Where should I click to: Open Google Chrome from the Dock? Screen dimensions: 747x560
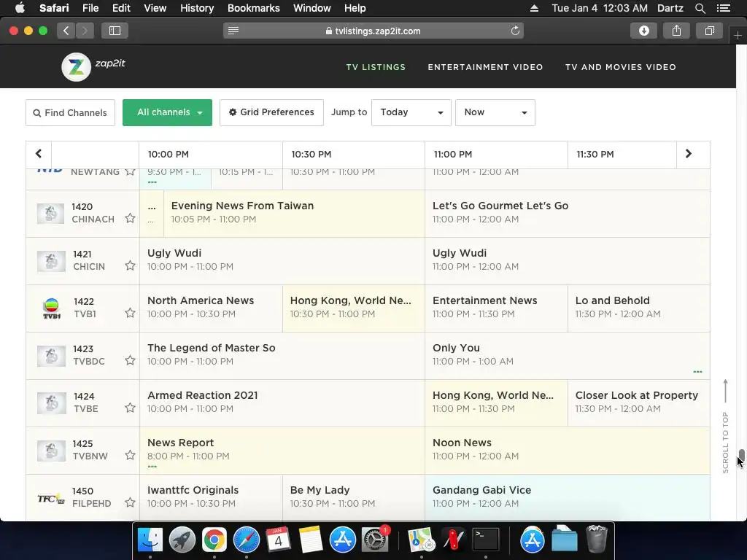[x=214, y=540]
